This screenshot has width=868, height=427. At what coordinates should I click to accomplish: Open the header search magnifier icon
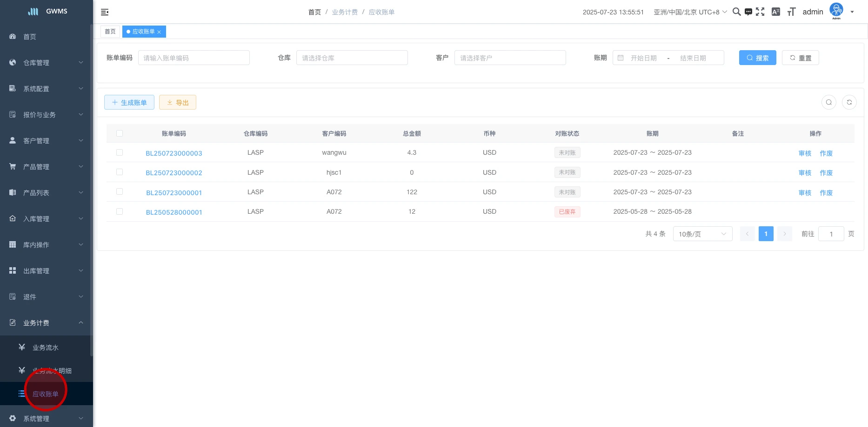(x=736, y=12)
